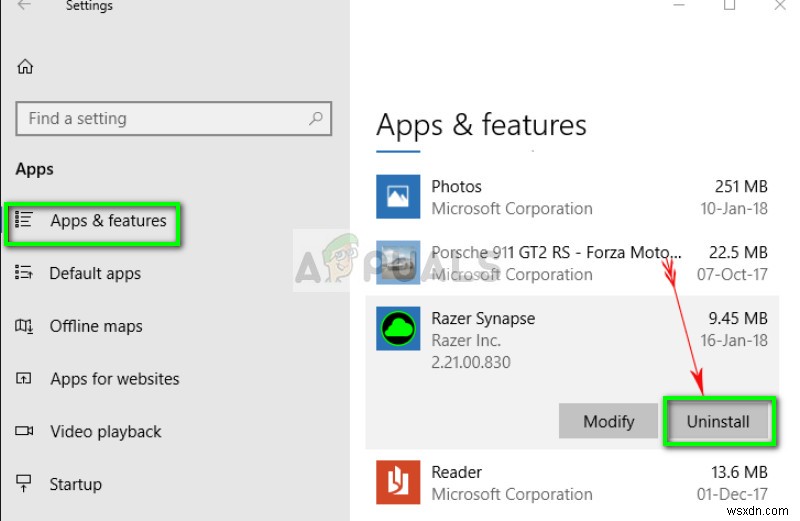Image resolution: width=800 pixels, height=521 pixels.
Task: Click the search magnifier icon
Action: pos(316,118)
